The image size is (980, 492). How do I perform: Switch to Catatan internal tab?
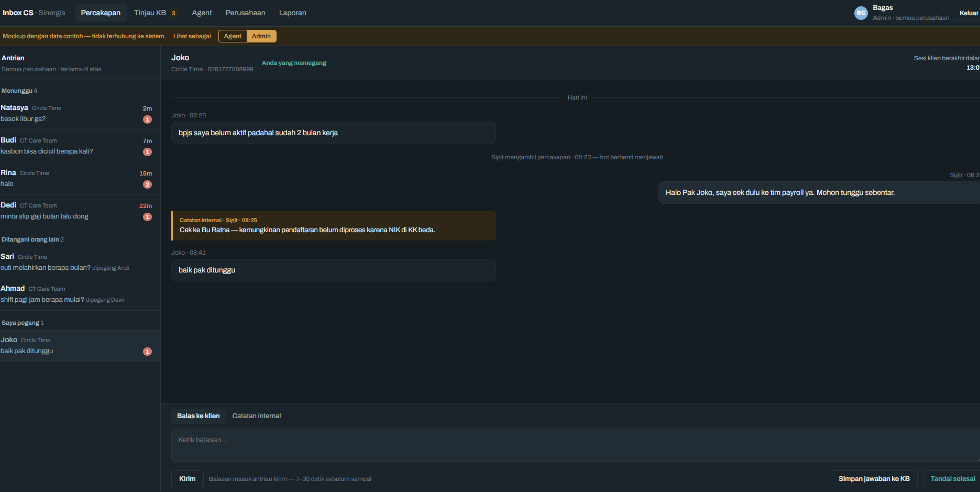[x=257, y=416]
